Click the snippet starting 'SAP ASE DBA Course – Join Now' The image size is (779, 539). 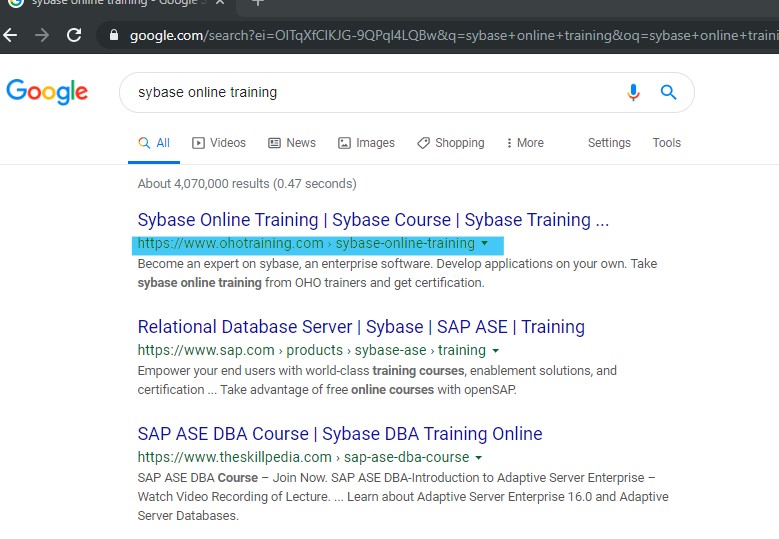click(x=403, y=497)
